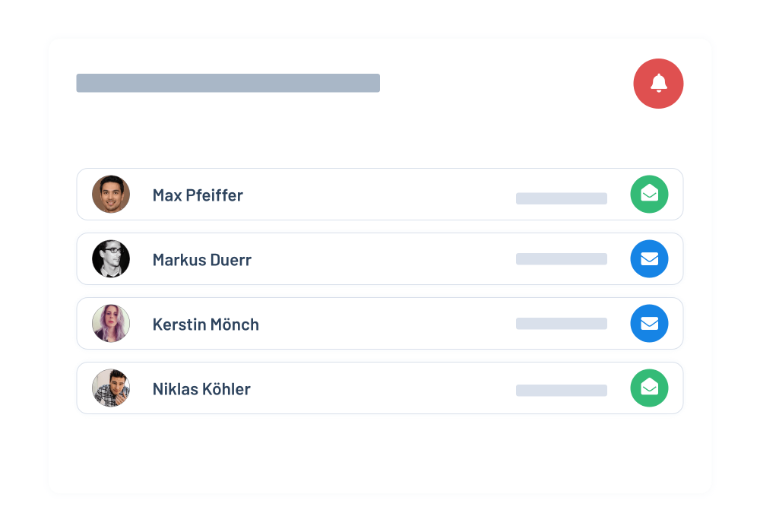Click Niklas Köhler's avatar thumbnail
760x532 pixels.
pos(111,388)
